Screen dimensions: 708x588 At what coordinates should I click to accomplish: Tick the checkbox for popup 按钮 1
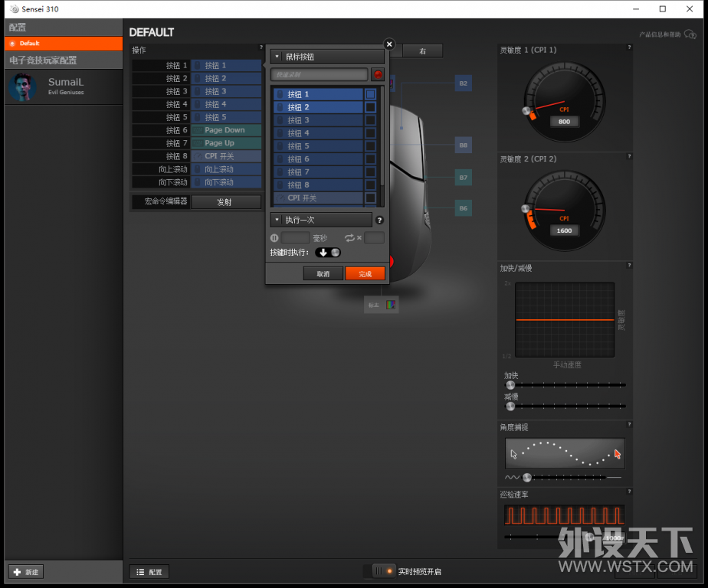pos(370,94)
